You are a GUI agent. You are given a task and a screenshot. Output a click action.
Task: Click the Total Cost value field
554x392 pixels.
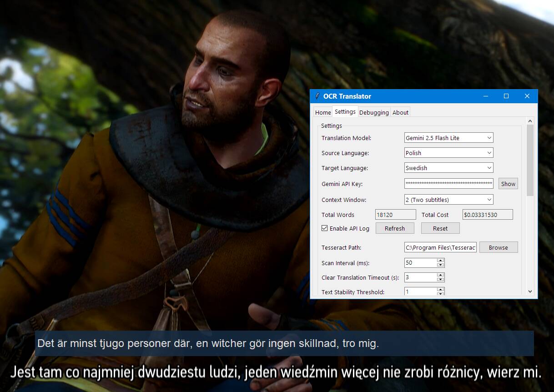pos(488,215)
